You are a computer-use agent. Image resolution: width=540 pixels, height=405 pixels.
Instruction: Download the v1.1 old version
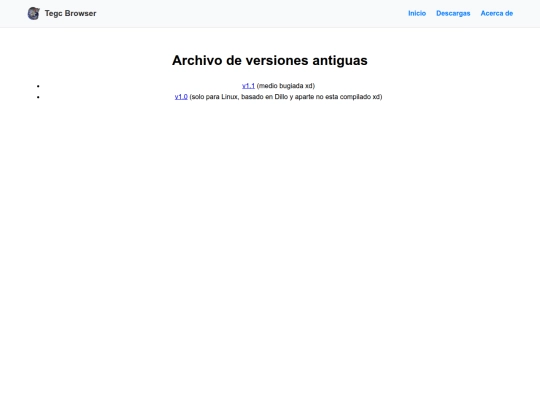click(x=248, y=86)
